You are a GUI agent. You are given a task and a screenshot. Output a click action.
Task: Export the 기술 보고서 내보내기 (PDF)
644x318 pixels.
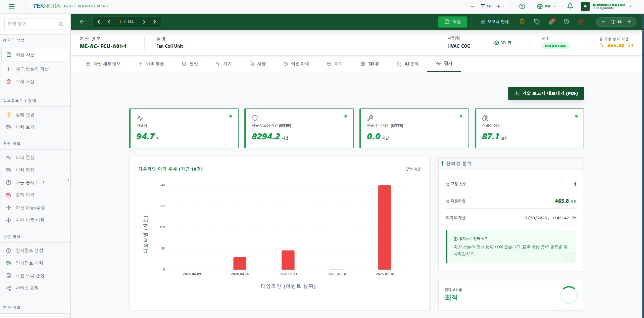point(546,93)
